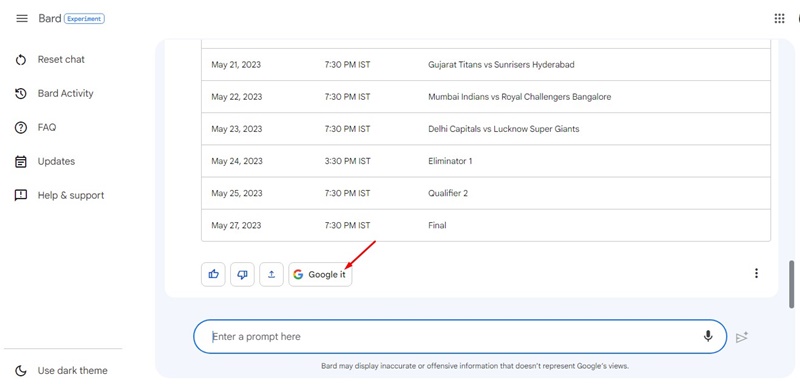This screenshot has width=800, height=384.
Task: Select the May 24, 2023 date cell
Action: tap(237, 161)
